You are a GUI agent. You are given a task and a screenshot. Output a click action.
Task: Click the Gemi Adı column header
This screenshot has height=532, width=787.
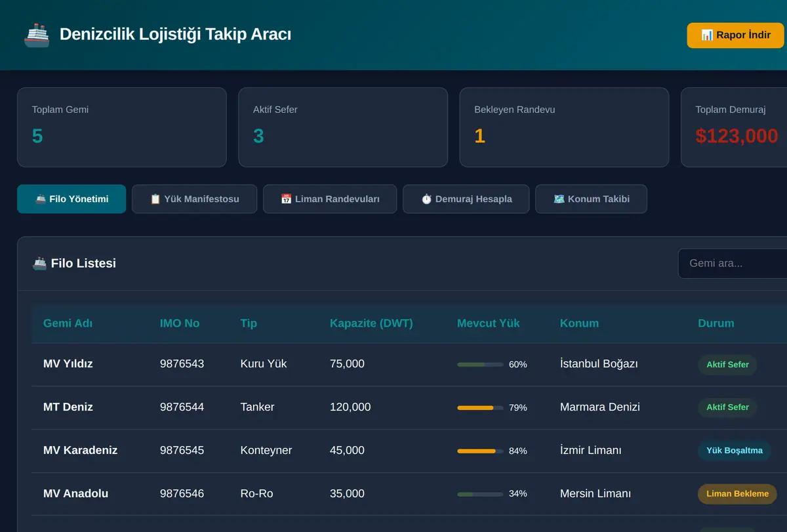point(68,323)
